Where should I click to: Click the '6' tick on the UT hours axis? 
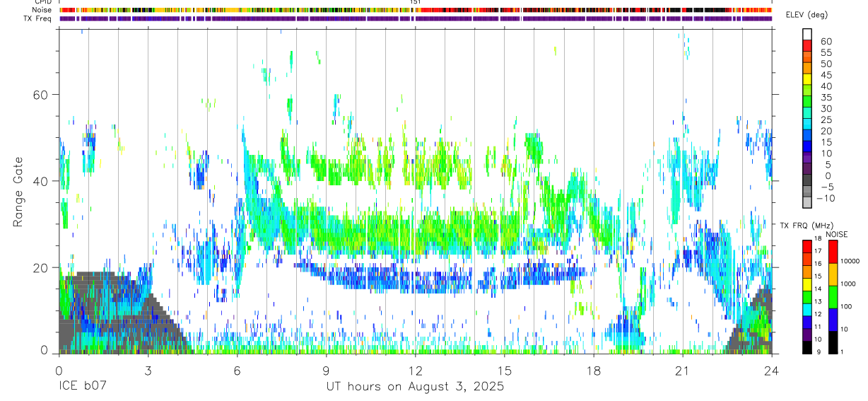[x=237, y=371]
